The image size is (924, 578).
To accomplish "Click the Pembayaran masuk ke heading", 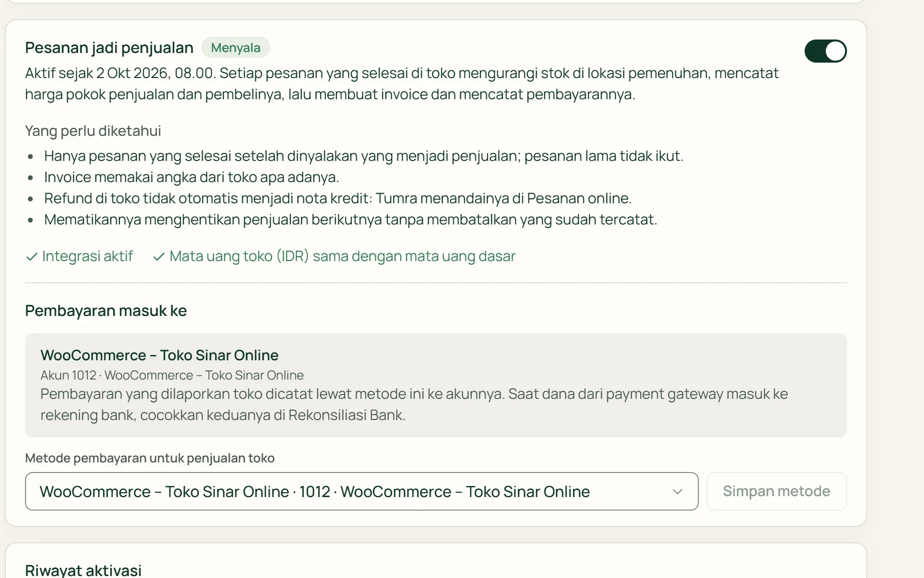I will [x=106, y=311].
